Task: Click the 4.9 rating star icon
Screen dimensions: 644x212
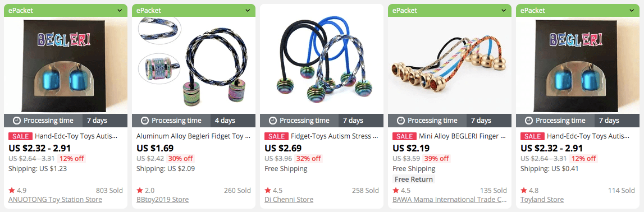Action: 11,190
